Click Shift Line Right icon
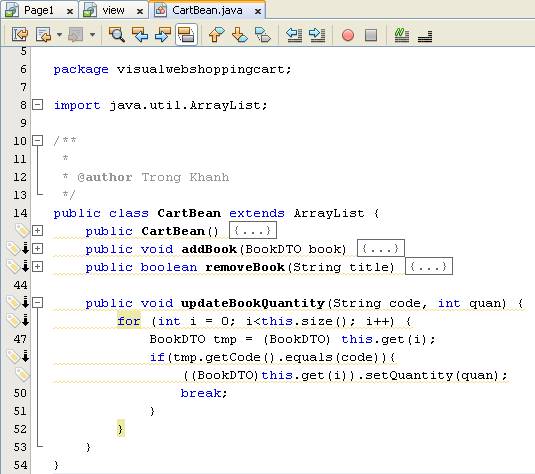535x474 pixels. 317,34
